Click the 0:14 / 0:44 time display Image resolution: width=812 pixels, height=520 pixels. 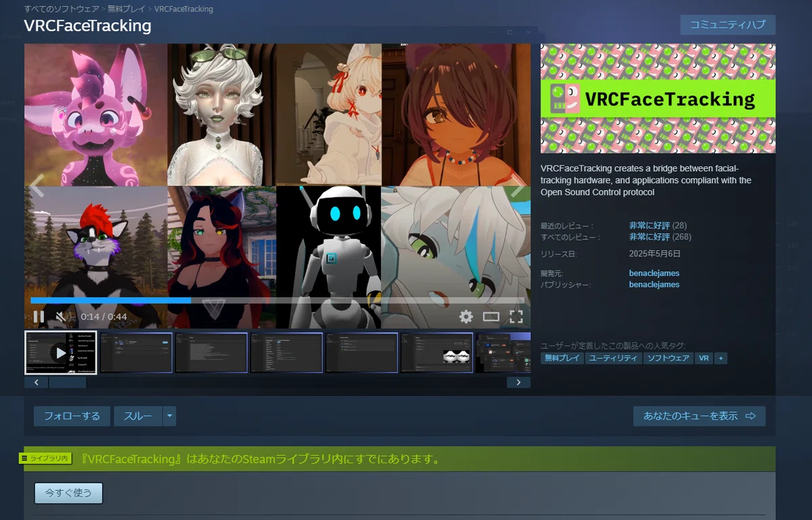click(x=104, y=316)
